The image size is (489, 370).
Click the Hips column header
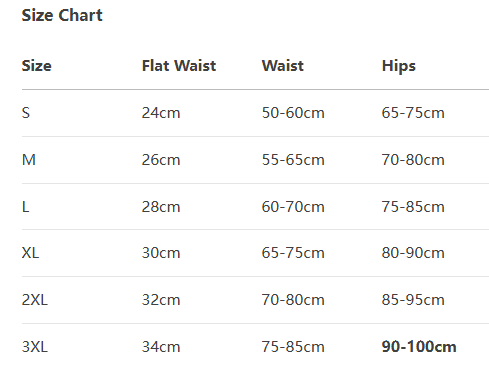[399, 66]
